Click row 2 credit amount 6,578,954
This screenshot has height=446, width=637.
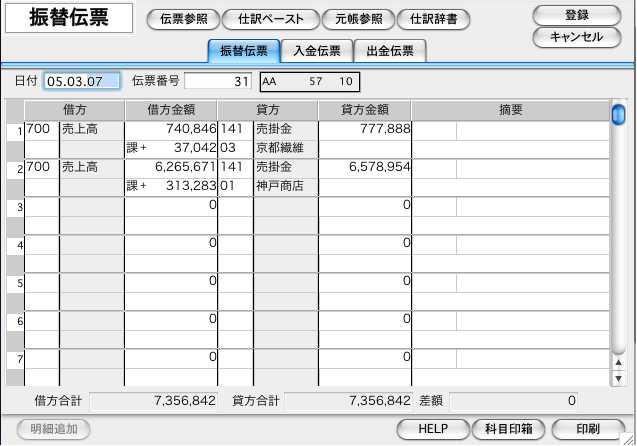click(365, 168)
